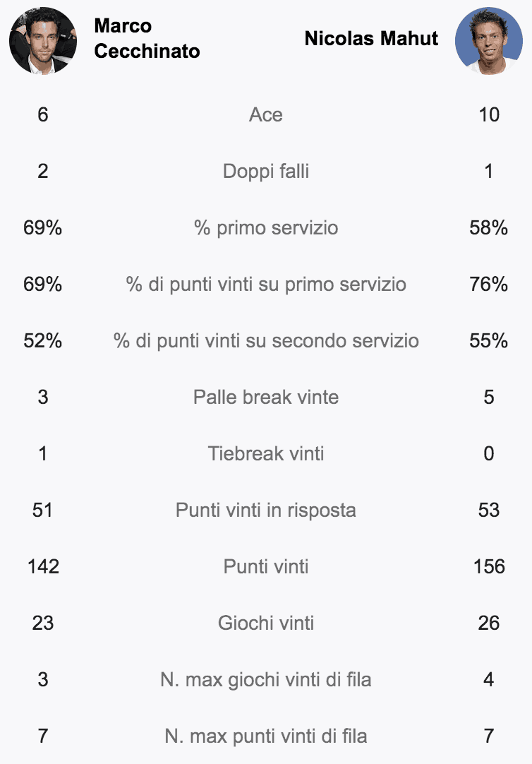Click the Ace statistic label
Screen dimensions: 532x764
266,114
